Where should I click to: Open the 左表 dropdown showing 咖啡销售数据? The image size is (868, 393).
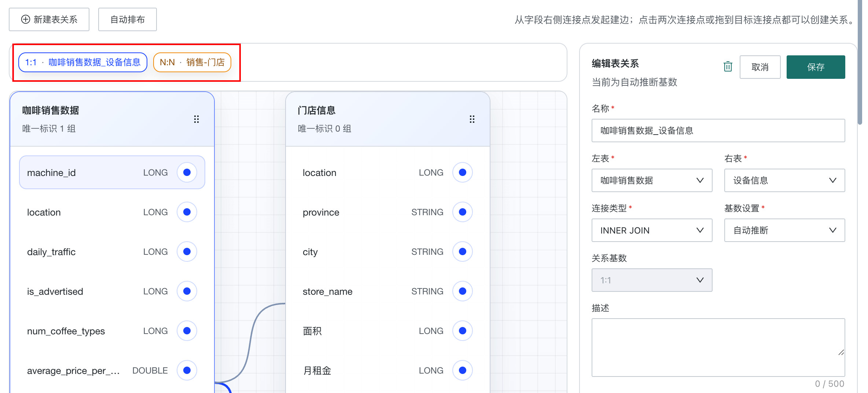(652, 180)
